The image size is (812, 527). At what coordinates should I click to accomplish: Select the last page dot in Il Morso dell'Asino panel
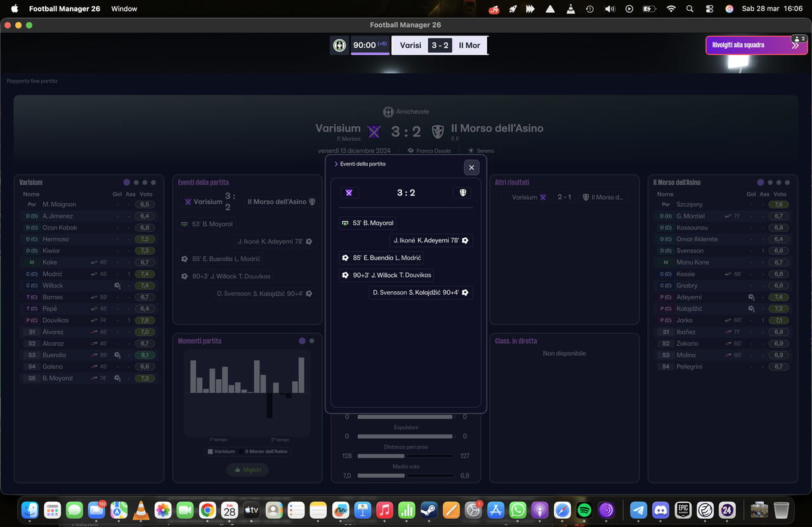[788, 183]
